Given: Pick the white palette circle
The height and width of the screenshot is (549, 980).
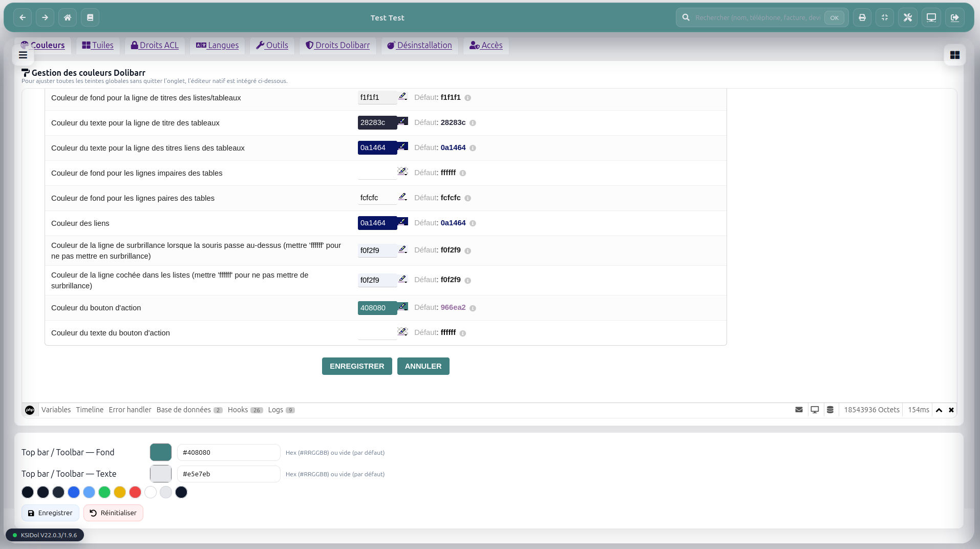Looking at the screenshot, I should tap(151, 492).
